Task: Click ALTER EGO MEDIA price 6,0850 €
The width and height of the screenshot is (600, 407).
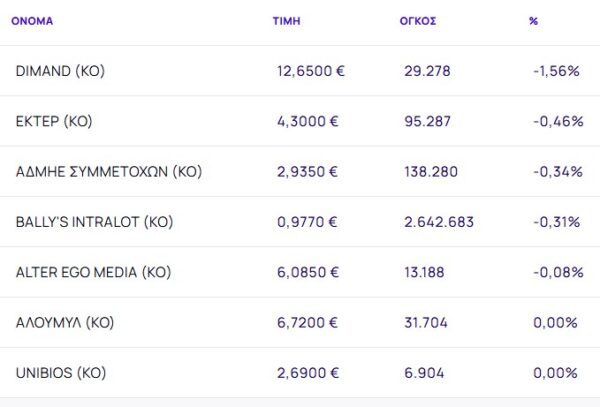Action: click(307, 272)
